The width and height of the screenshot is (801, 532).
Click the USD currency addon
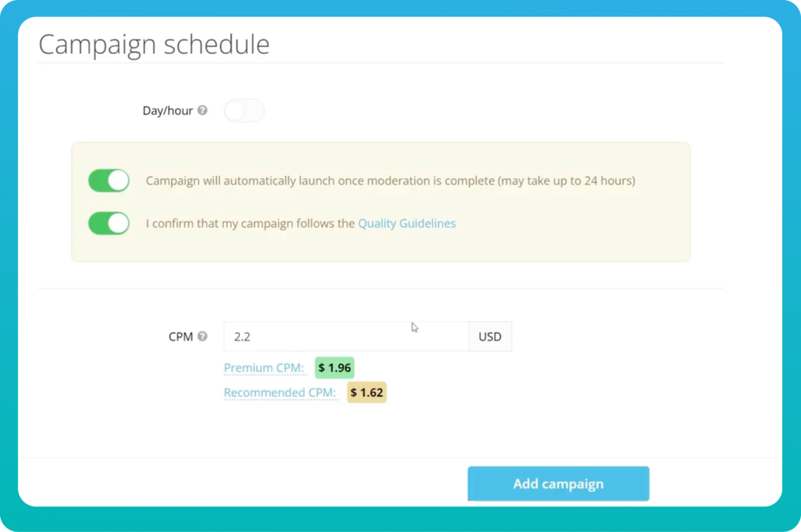(x=490, y=336)
